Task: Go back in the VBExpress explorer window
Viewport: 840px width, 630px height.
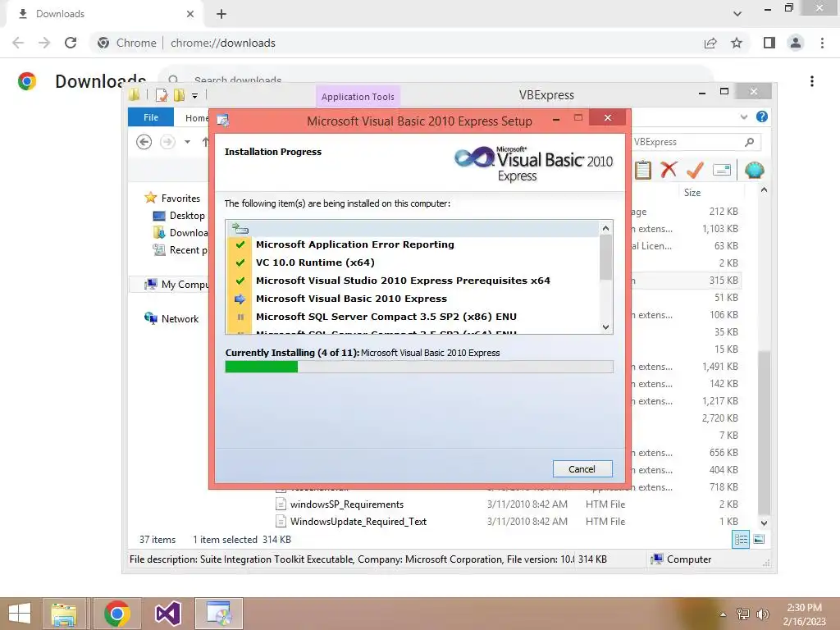Action: tap(144, 142)
